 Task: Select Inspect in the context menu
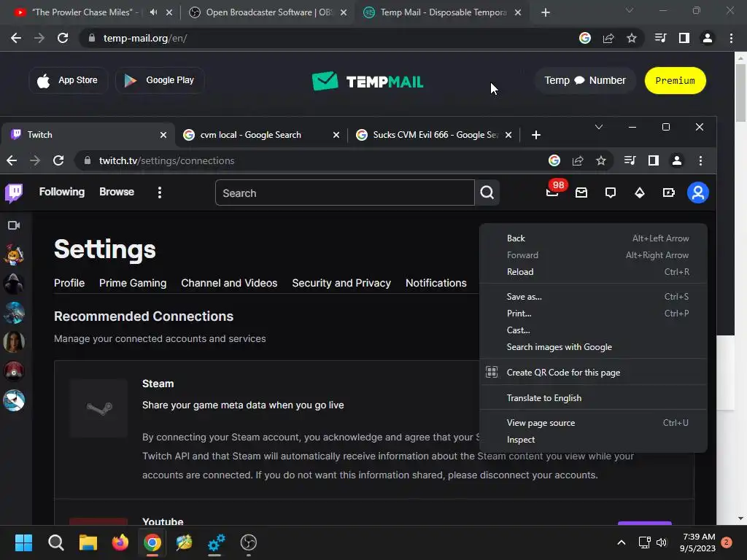click(x=593, y=440)
